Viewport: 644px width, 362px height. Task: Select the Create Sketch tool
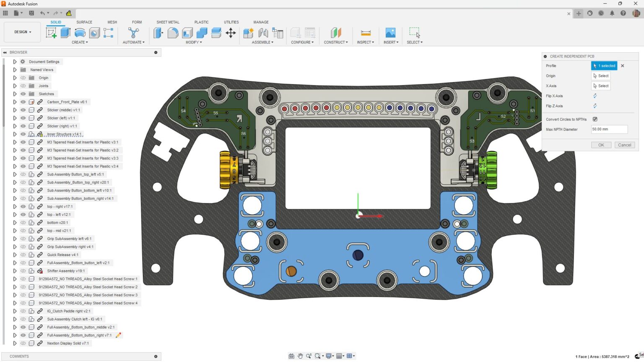pyautogui.click(x=52, y=33)
